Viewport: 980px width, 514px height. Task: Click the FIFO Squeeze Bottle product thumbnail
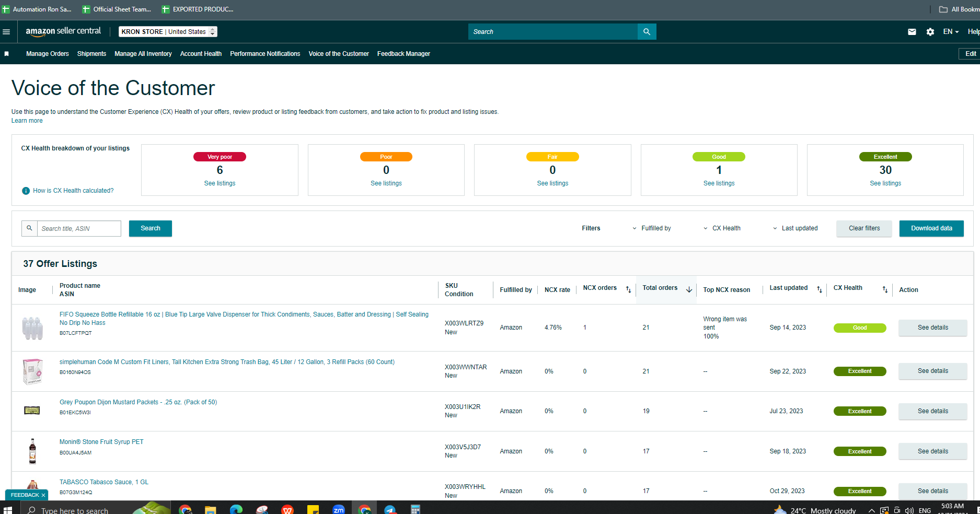tap(32, 328)
